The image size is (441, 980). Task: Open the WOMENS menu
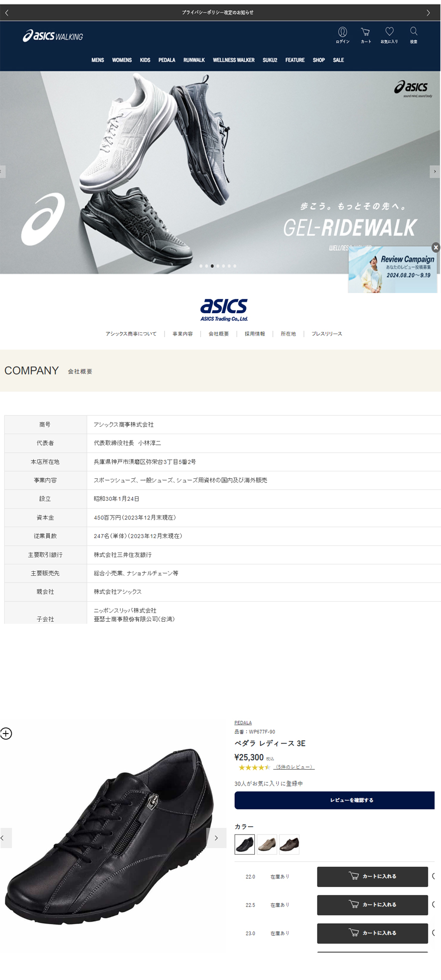pos(122,60)
